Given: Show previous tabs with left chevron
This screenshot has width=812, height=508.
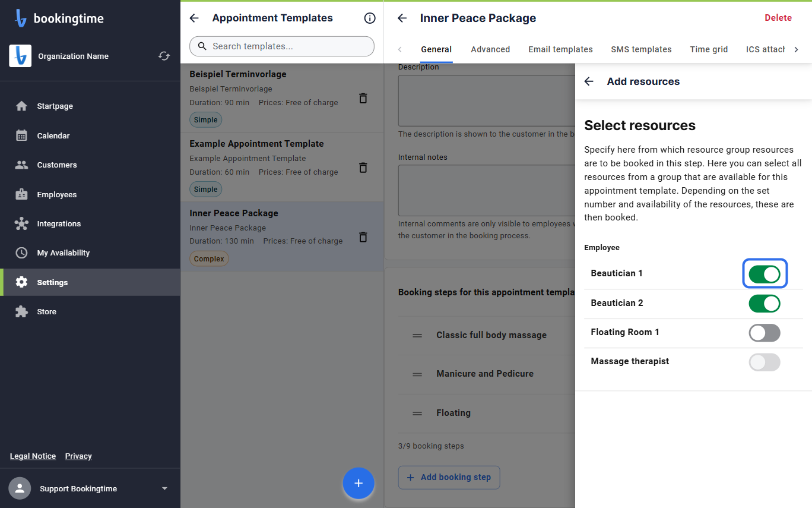Looking at the screenshot, I should pyautogui.click(x=399, y=49).
